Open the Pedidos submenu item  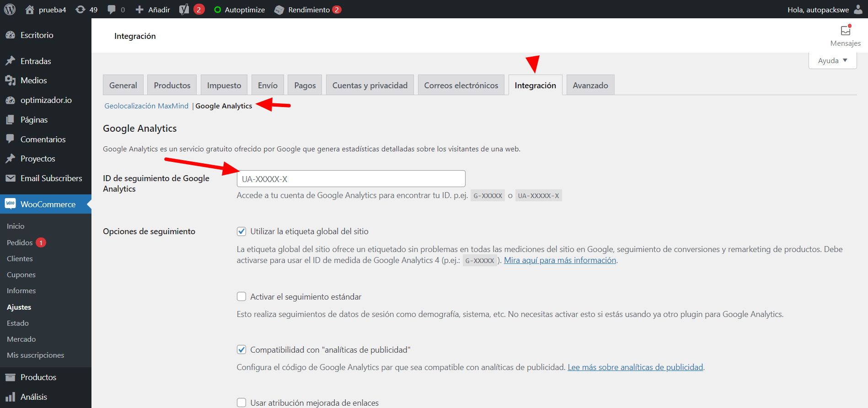[x=20, y=242]
